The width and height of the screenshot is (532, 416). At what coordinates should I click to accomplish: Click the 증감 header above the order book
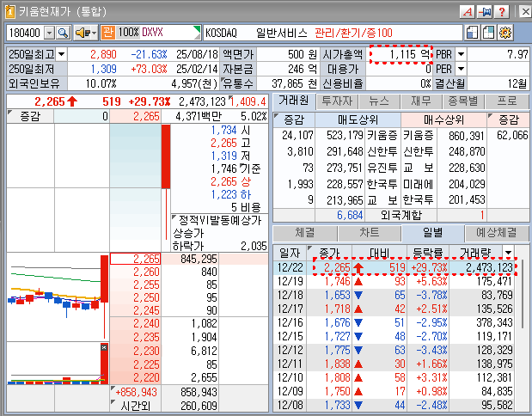click(x=30, y=116)
